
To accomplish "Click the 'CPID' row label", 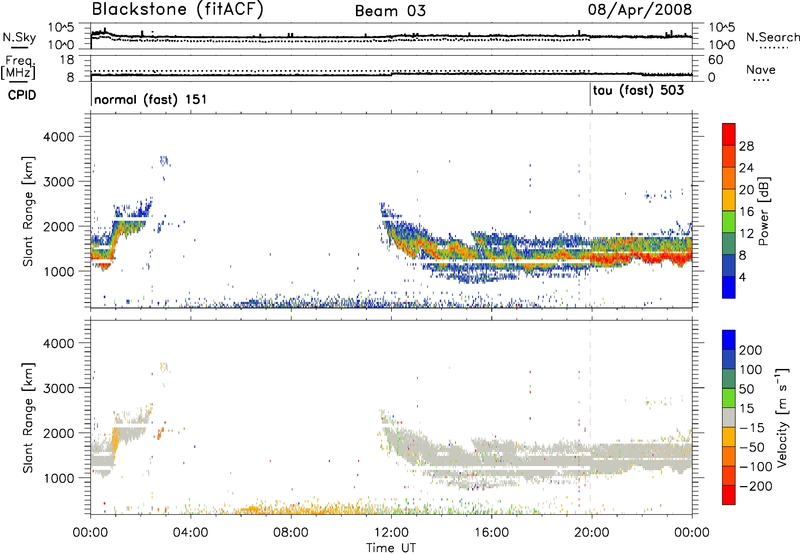I will click(x=22, y=95).
